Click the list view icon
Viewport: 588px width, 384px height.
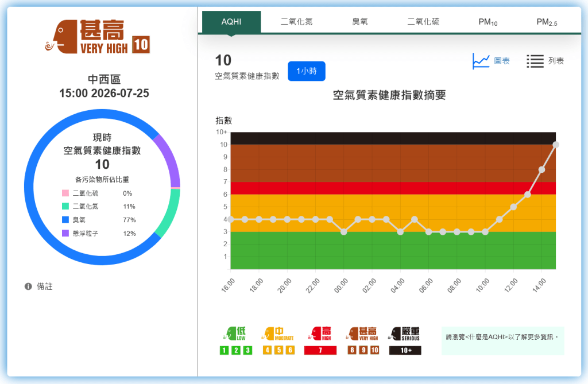(535, 61)
